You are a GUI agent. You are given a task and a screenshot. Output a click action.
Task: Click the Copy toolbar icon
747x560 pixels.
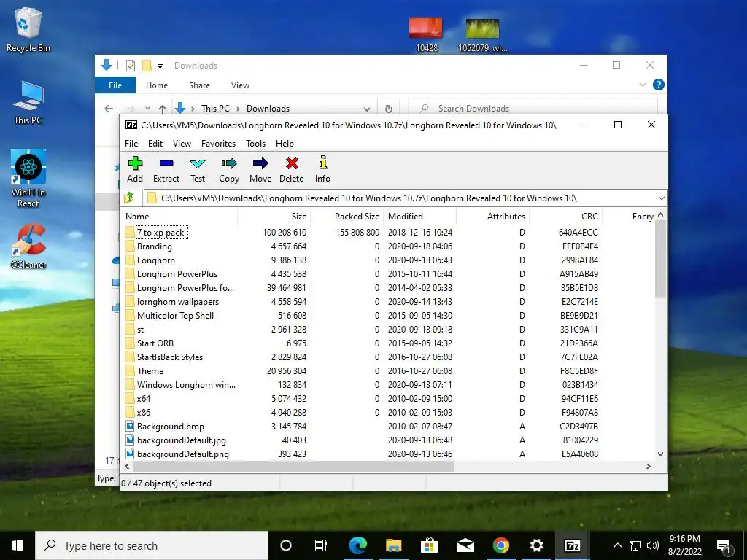pyautogui.click(x=228, y=169)
